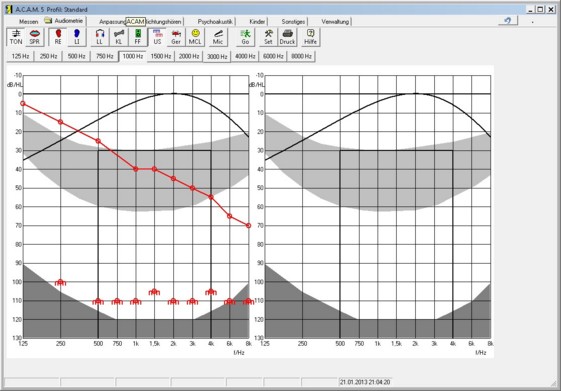Switch to the Psychoakustik tab
Screen dimensions: 561x391
(x=215, y=22)
